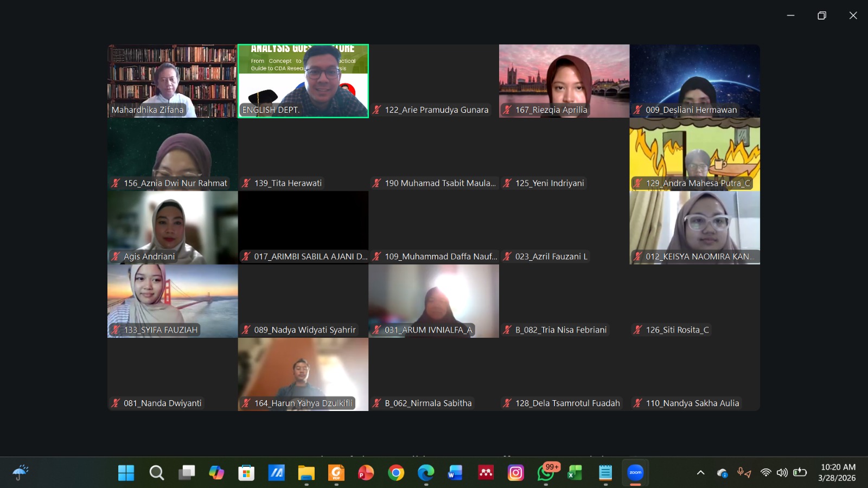Screen dimensions: 868x488
Task: Select the ENGLISH DEPT. active speaker video
Action: [303, 80]
